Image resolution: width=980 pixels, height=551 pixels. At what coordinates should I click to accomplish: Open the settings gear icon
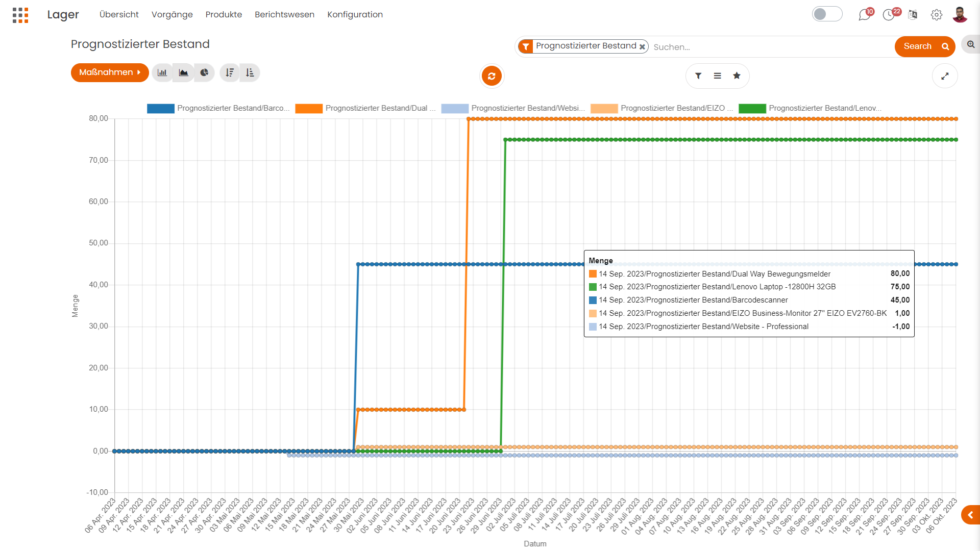(x=936, y=15)
